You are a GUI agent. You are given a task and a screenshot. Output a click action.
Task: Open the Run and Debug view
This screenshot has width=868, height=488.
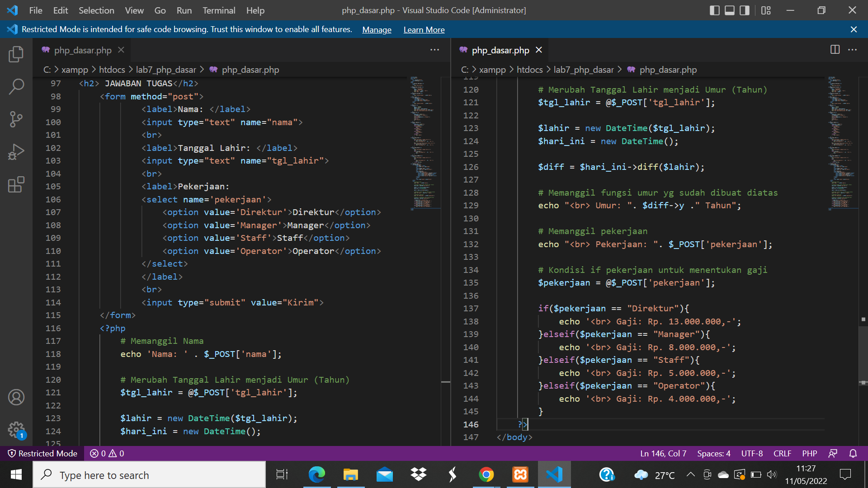point(16,151)
